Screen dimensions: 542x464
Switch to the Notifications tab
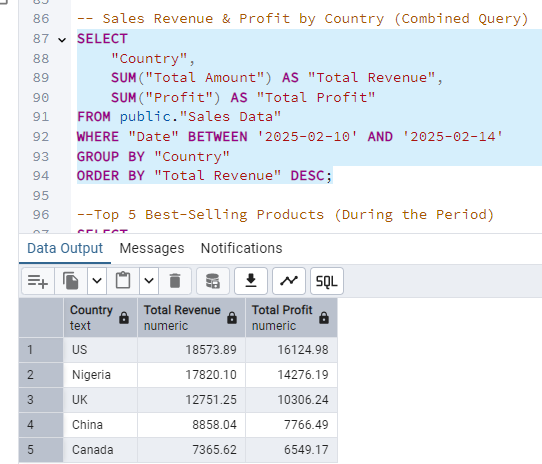click(242, 248)
